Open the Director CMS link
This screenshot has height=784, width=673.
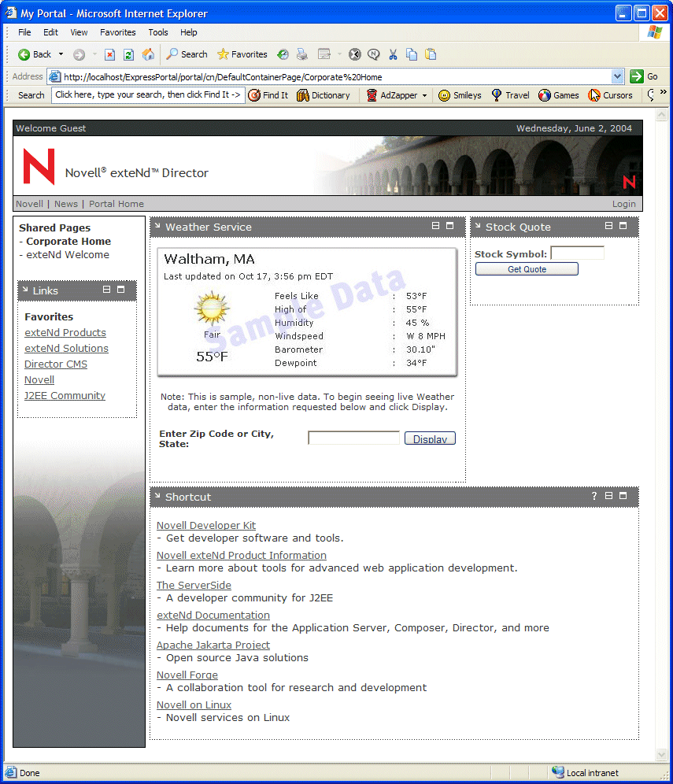click(56, 364)
